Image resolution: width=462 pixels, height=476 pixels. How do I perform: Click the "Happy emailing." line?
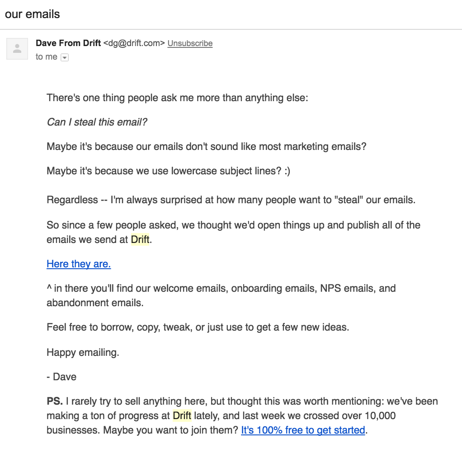(83, 352)
